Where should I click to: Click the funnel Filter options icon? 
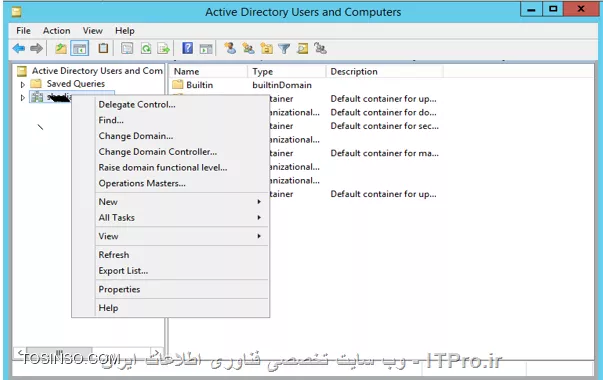[x=284, y=48]
